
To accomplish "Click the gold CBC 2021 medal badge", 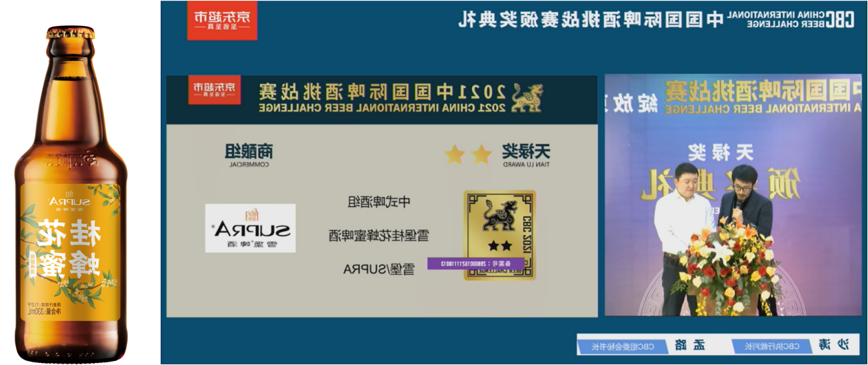I will pyautogui.click(x=499, y=234).
